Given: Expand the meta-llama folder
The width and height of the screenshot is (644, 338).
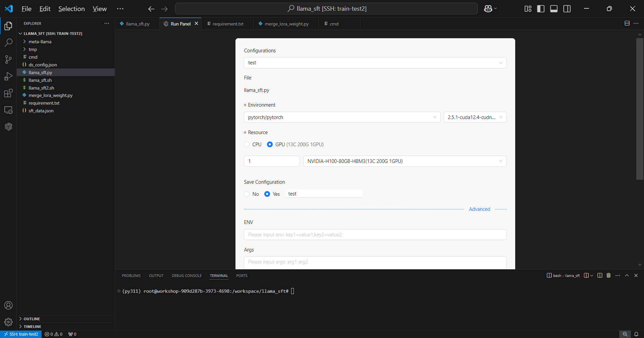Looking at the screenshot, I should click(x=40, y=42).
